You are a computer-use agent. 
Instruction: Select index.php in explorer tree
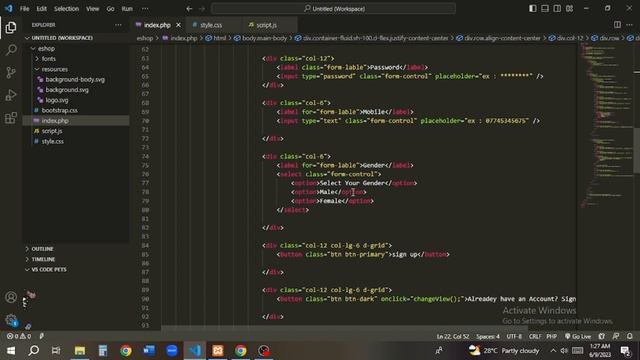(76, 120)
